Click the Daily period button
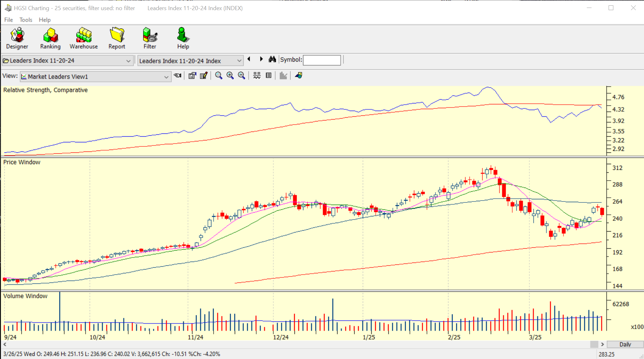Image resolution: width=644 pixels, height=359 pixels. (625, 344)
